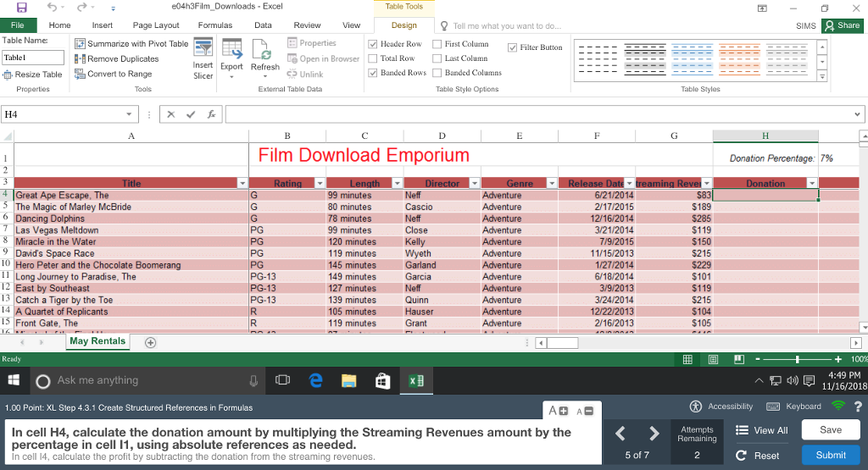Click the Share button
The height and width of the screenshot is (470, 868).
click(842, 25)
